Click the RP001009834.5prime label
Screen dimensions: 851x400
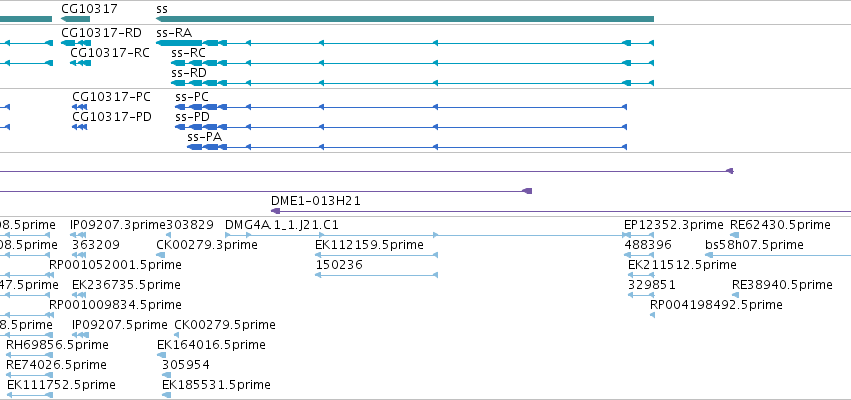click(x=115, y=305)
